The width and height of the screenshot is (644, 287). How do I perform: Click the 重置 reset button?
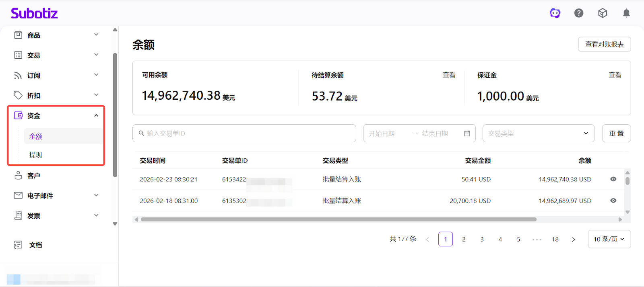point(616,133)
